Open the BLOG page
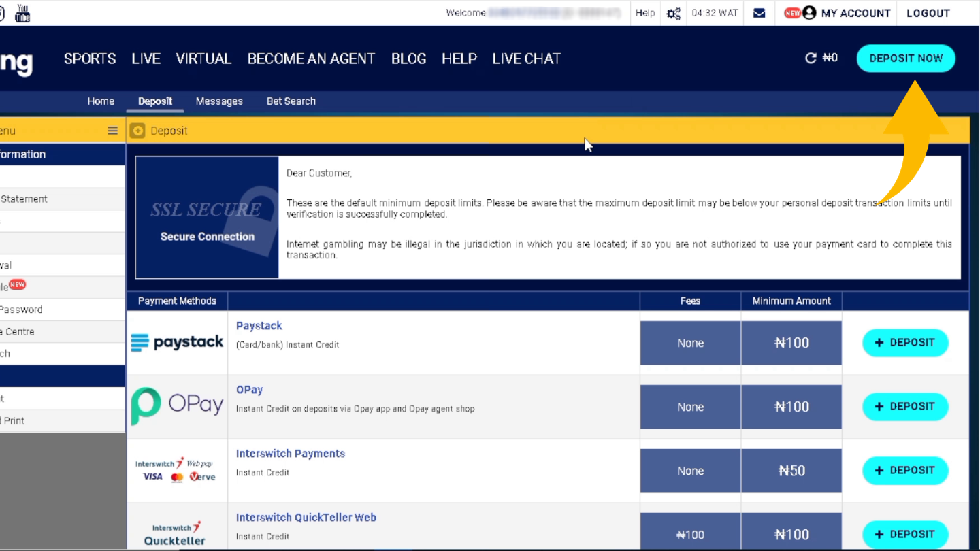 point(408,59)
